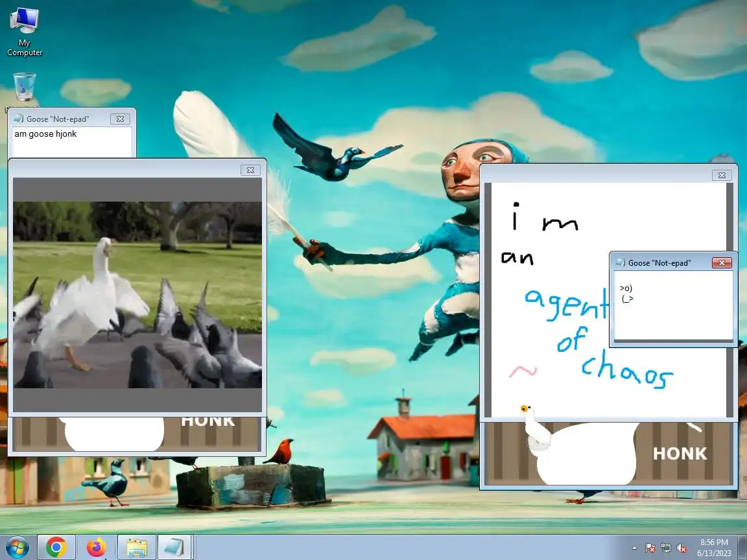
Task: Close the goose photo window
Action: pyautogui.click(x=250, y=170)
